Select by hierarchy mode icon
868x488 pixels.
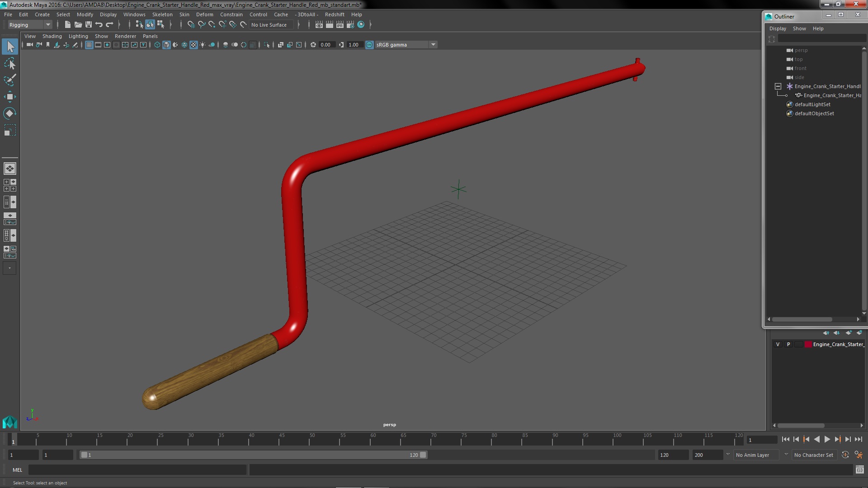coord(139,25)
